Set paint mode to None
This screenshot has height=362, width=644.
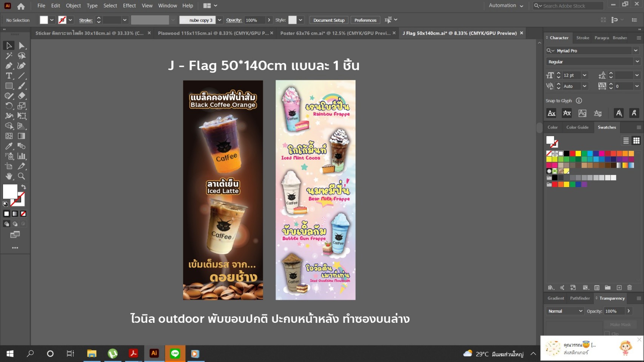coord(23,214)
